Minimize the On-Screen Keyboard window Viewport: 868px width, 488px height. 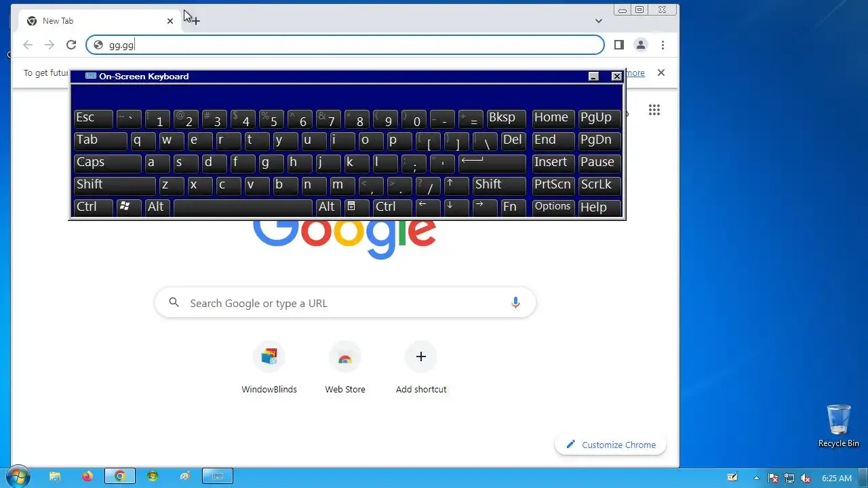tap(593, 77)
